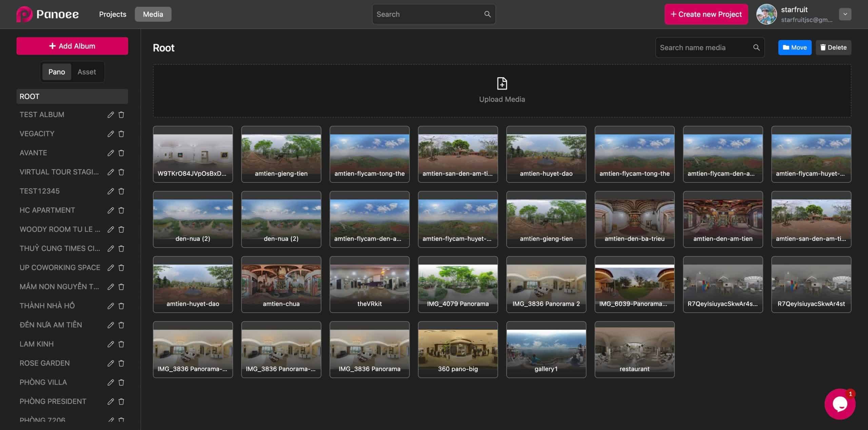Image resolution: width=868 pixels, height=430 pixels.
Task: Click magnifier icon in Search name media
Action: pos(756,47)
